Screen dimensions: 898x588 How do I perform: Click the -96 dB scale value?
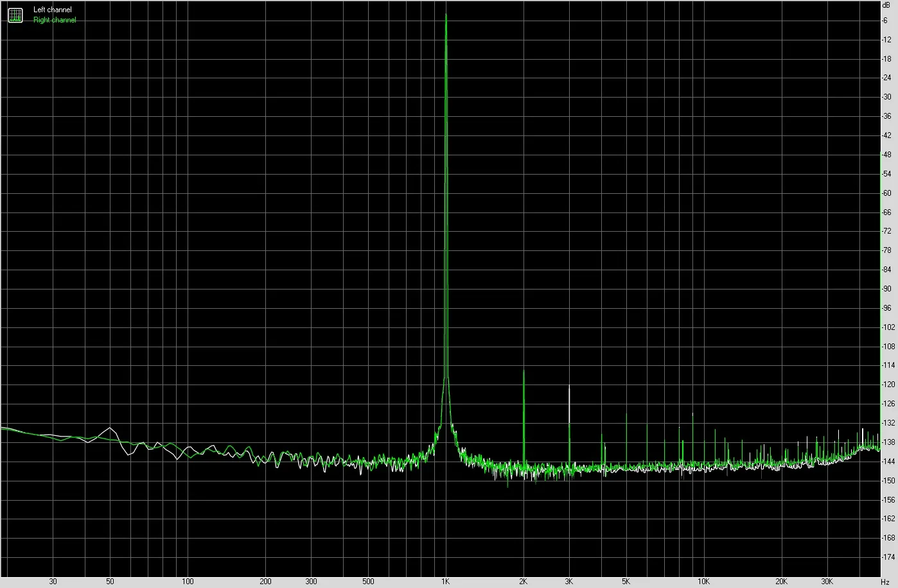(887, 308)
